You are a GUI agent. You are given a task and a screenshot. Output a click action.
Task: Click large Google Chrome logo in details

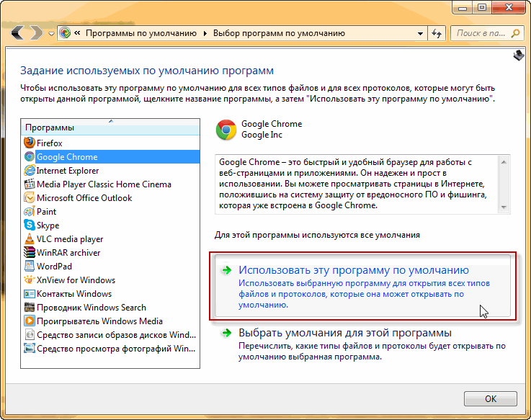(226, 130)
